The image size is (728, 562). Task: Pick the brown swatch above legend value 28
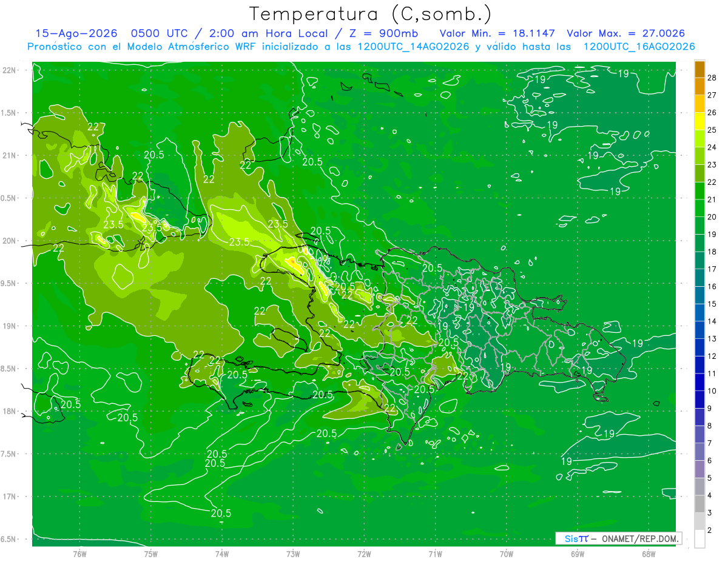click(x=699, y=69)
